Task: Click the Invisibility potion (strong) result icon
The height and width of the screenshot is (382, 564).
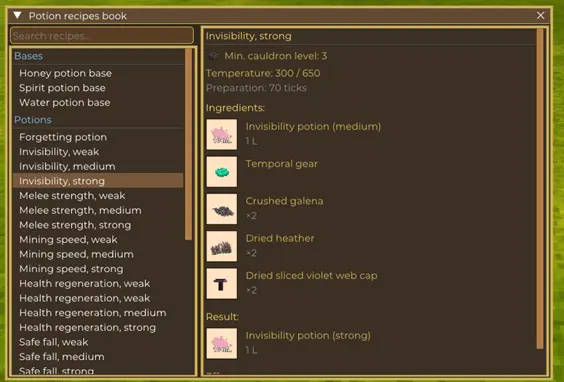Action: [x=222, y=344]
